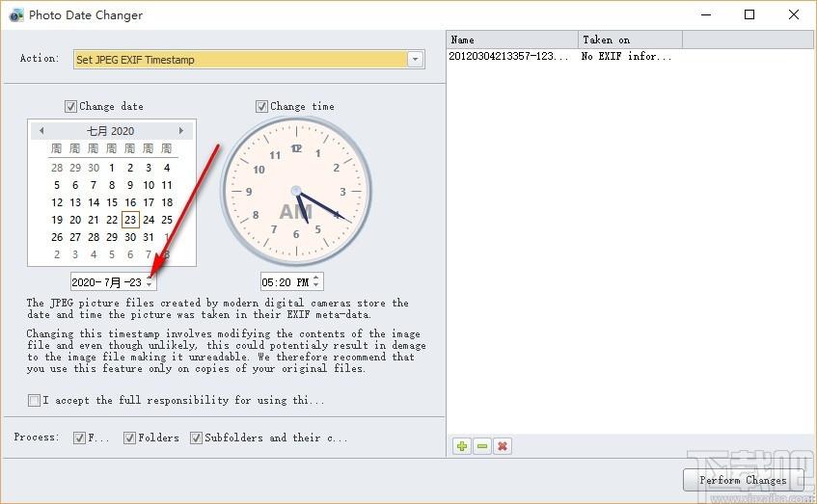Select July 18 in the calendar
Screen dimensions: 817x504
click(x=167, y=202)
